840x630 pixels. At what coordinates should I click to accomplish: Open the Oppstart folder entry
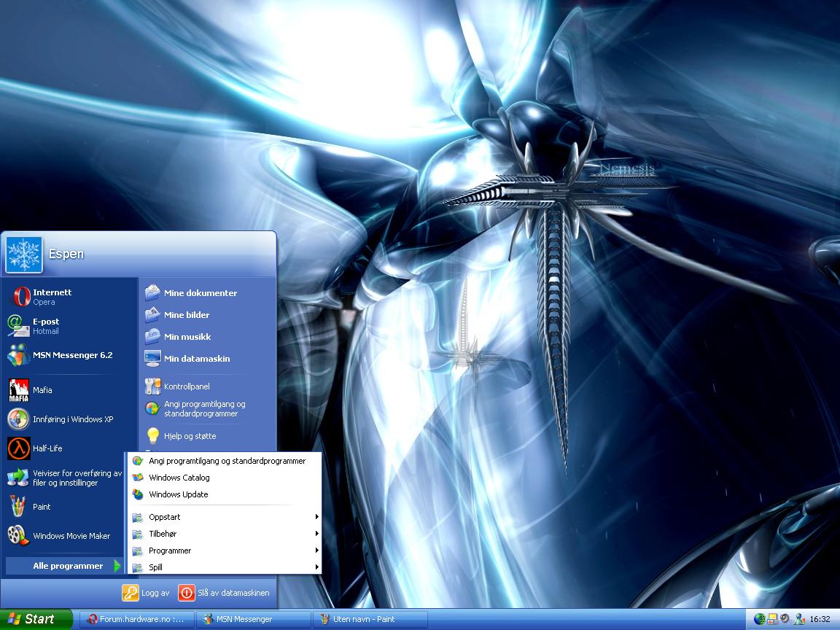tap(224, 517)
